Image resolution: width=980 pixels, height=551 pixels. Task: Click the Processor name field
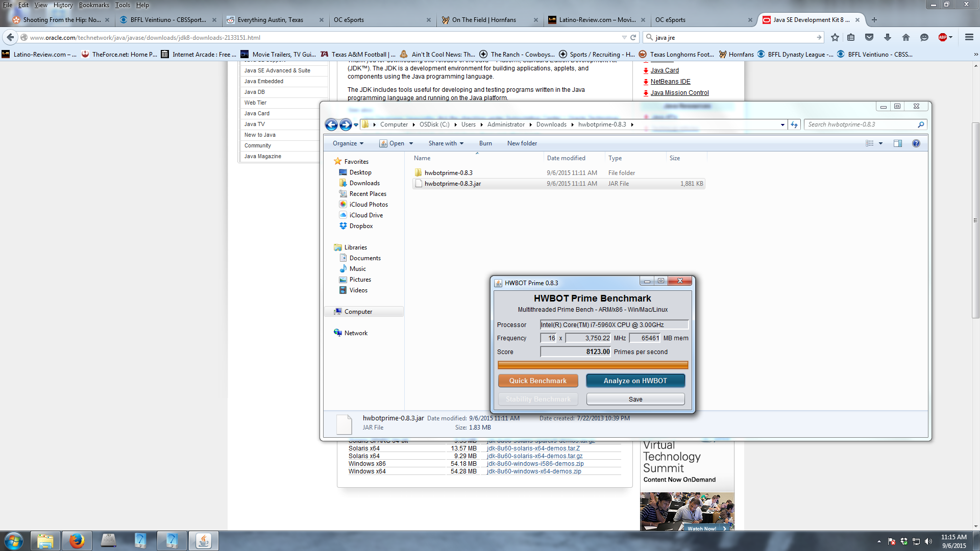coord(614,324)
